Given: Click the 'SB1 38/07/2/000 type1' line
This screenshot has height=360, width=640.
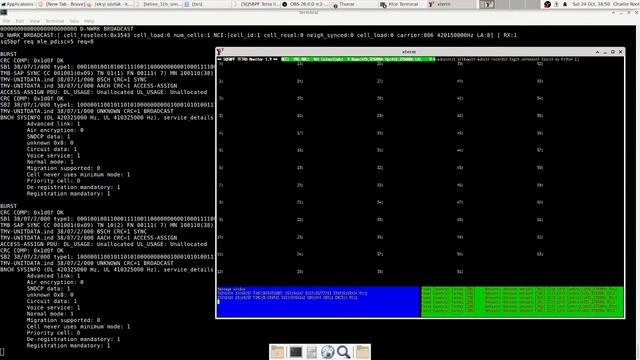Looking at the screenshot, I should click(107, 219).
